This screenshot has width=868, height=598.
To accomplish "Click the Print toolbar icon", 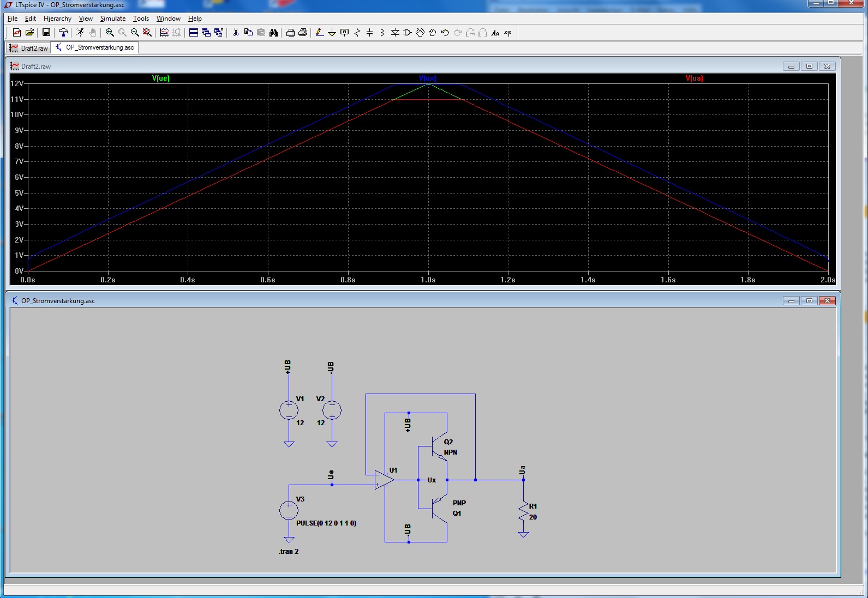I will 303,33.
